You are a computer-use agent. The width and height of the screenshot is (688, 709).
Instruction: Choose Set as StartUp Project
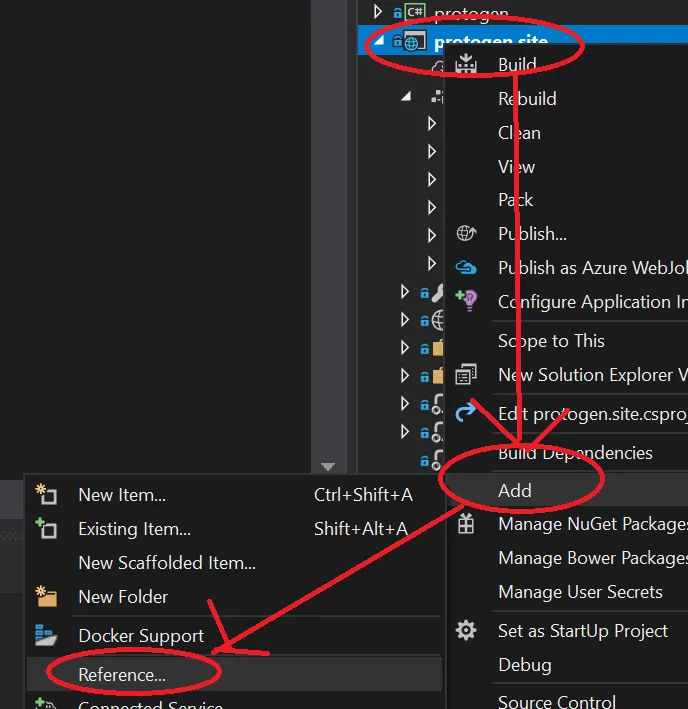click(583, 631)
